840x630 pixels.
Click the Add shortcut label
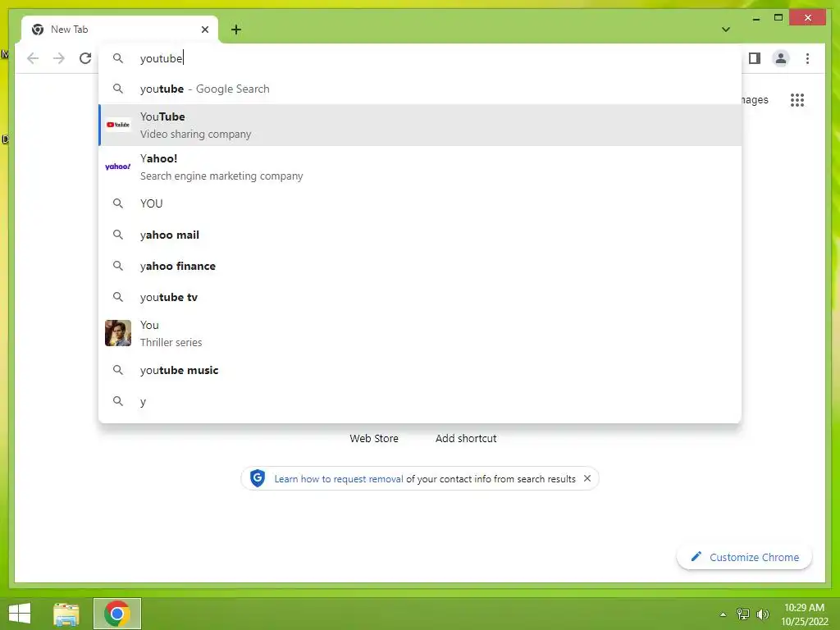coord(466,438)
